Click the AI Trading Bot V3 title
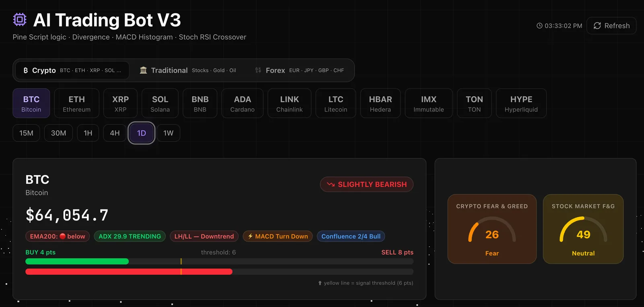The image size is (644, 307). 107,20
